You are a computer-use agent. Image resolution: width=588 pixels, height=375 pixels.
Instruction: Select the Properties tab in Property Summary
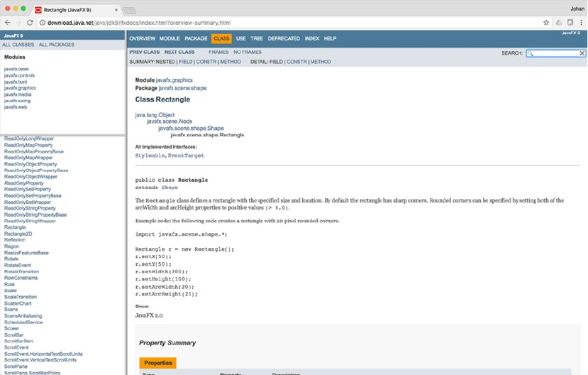coord(158,363)
